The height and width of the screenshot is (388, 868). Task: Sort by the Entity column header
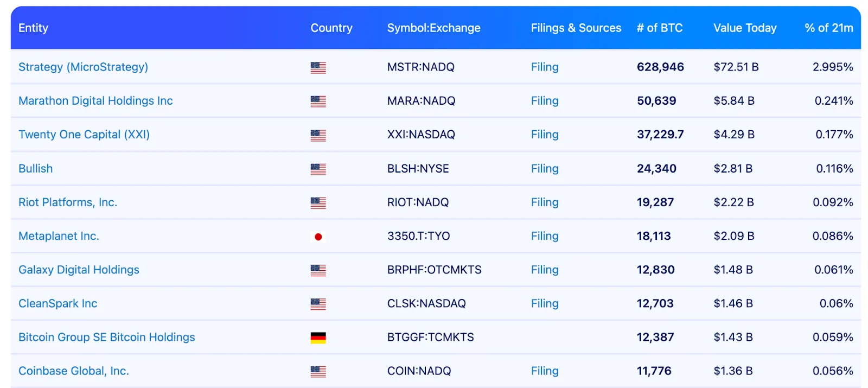point(33,28)
